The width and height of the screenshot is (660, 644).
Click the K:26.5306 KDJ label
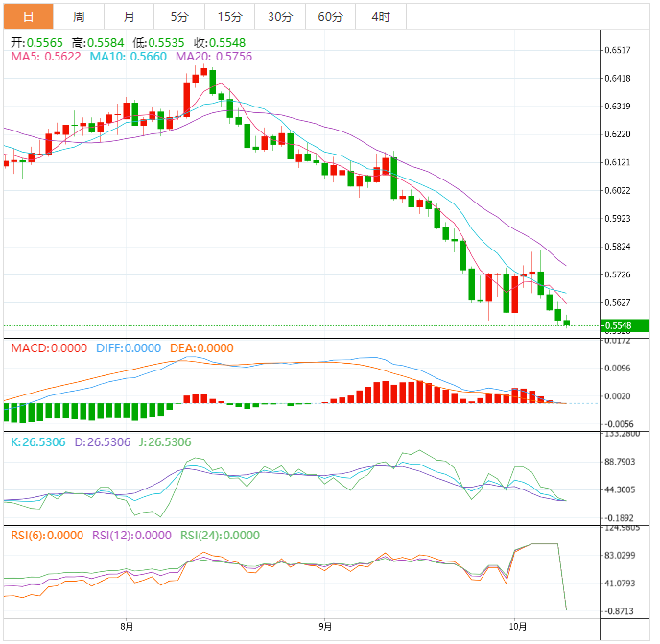point(37,442)
